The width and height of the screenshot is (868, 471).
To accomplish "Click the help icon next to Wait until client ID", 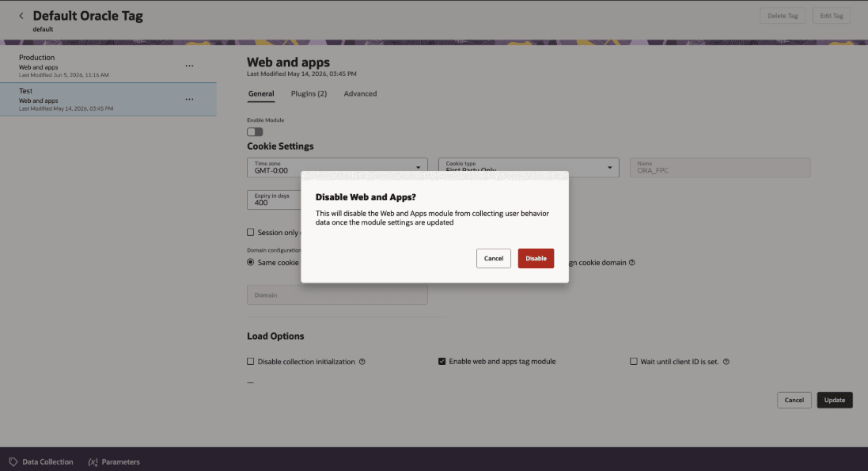I will coord(726,362).
